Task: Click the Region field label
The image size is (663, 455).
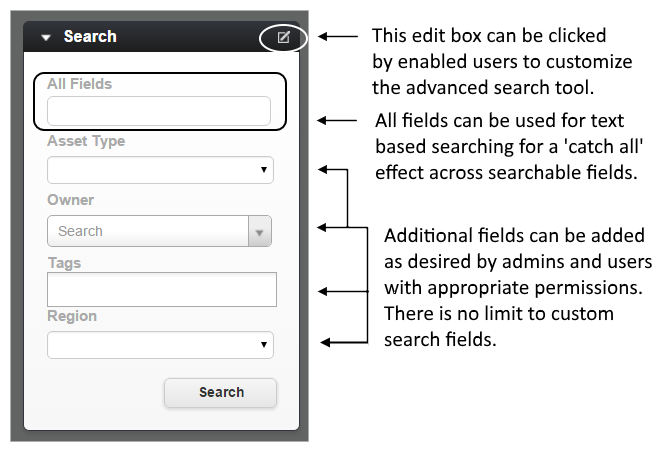Action: pos(72,316)
